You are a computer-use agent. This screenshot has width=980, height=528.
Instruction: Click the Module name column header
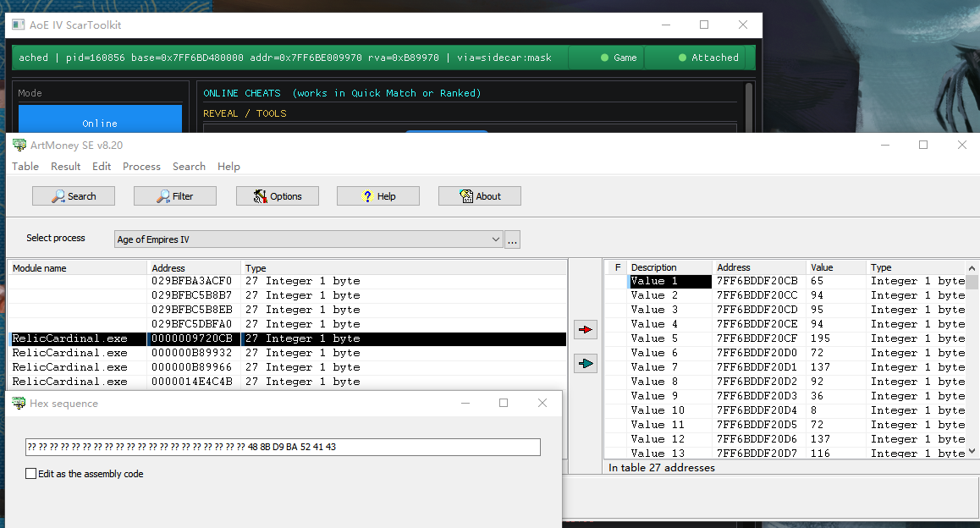tap(78, 267)
